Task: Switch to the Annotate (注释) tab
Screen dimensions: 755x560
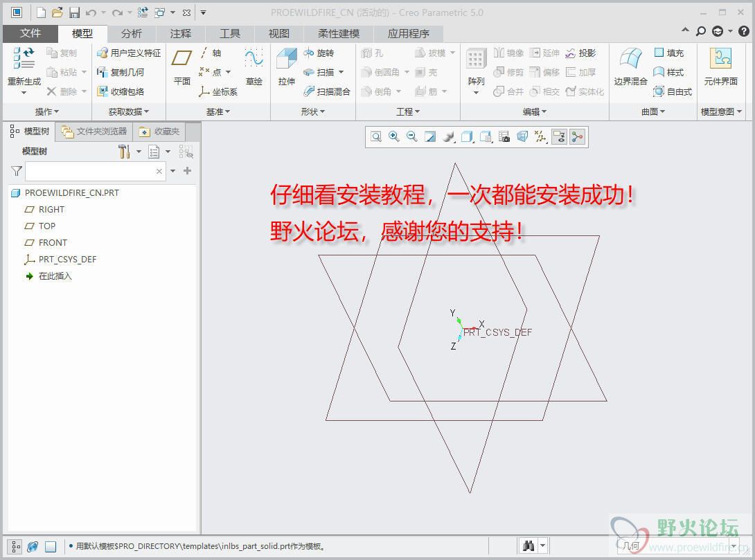Action: pos(181,33)
